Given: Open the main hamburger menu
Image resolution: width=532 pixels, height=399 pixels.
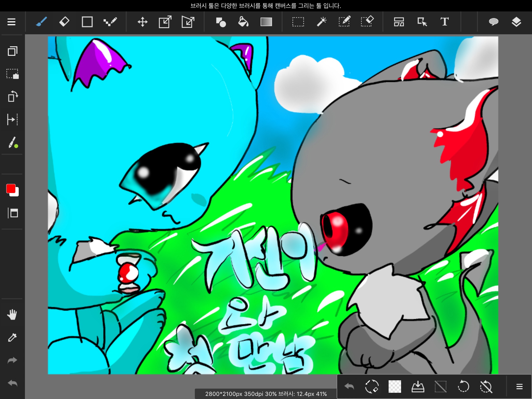Looking at the screenshot, I should [x=11, y=22].
